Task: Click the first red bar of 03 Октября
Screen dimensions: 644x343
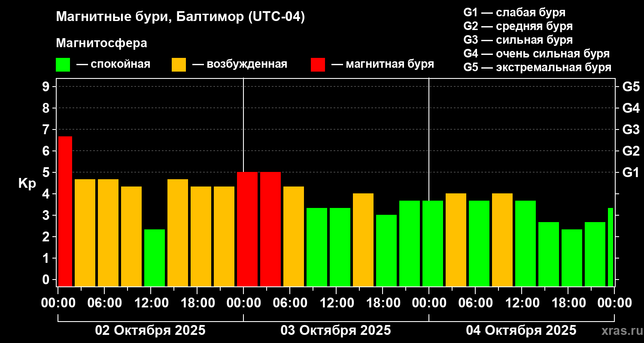Action: [x=247, y=229]
